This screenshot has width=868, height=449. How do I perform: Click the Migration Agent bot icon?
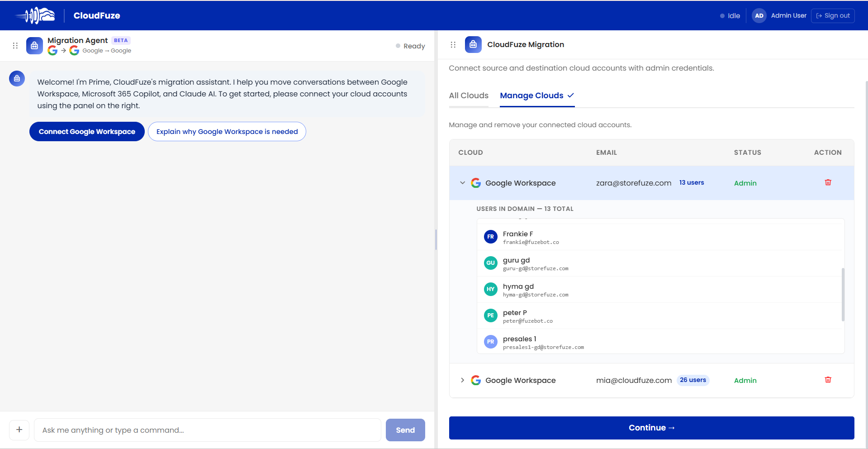click(34, 46)
